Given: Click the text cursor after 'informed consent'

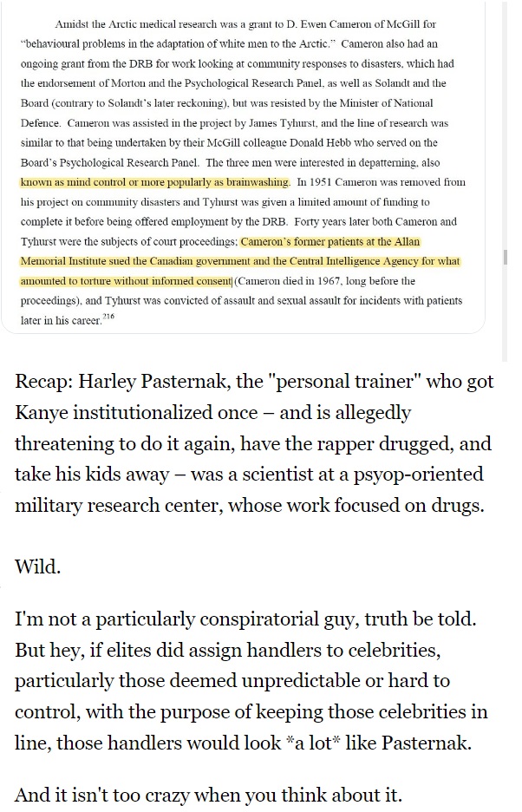Looking at the screenshot, I should pos(232,281).
